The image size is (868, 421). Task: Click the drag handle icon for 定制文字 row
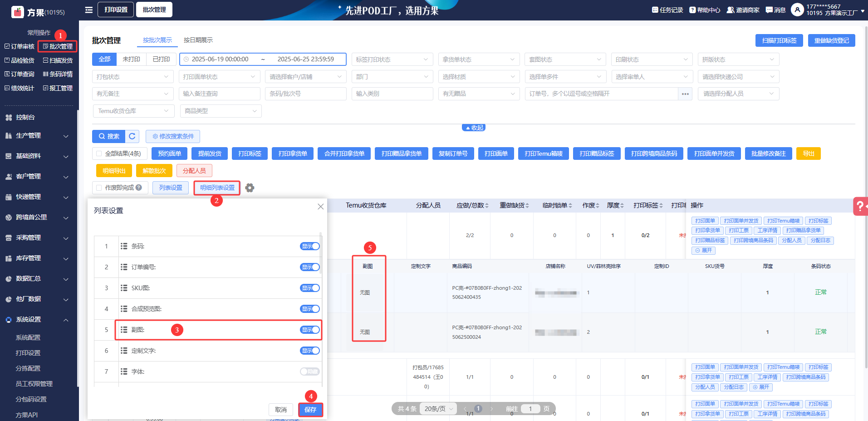coord(124,351)
